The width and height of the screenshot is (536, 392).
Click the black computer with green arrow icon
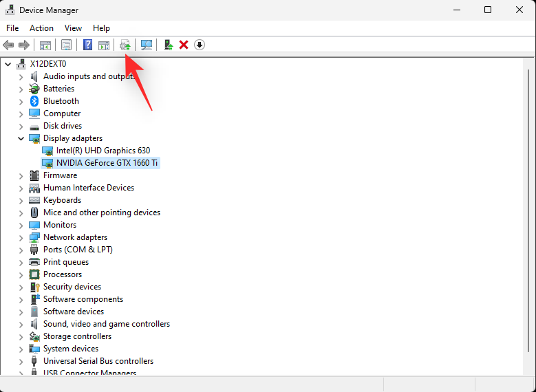pos(168,45)
